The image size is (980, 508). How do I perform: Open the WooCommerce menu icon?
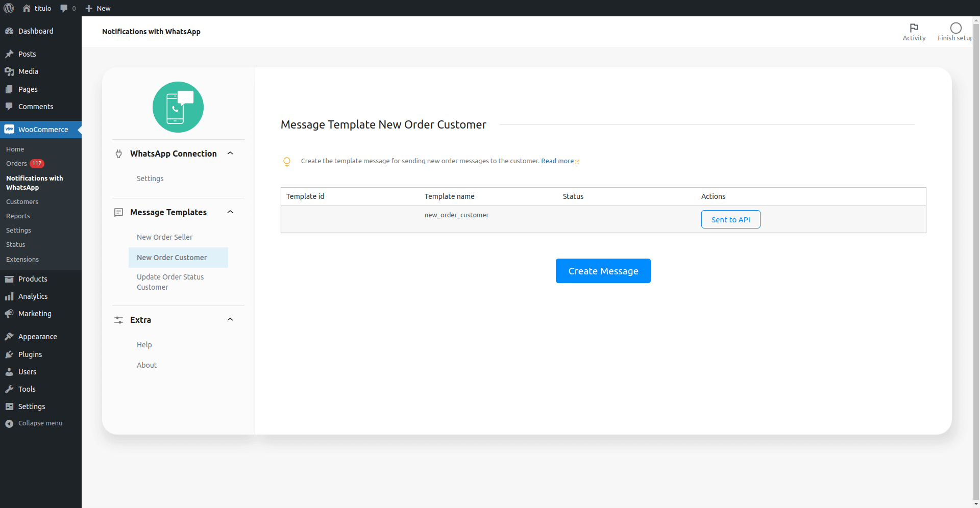click(9, 130)
